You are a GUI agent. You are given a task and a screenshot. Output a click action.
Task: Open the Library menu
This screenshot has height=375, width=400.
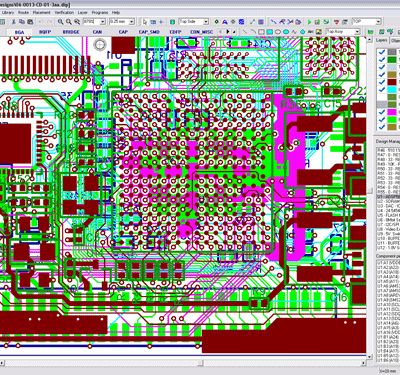click(8, 12)
